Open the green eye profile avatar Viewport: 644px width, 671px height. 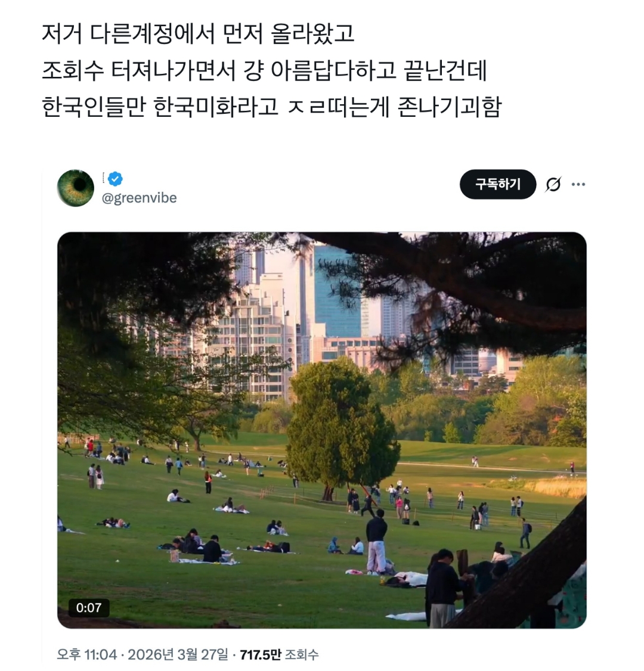click(75, 188)
